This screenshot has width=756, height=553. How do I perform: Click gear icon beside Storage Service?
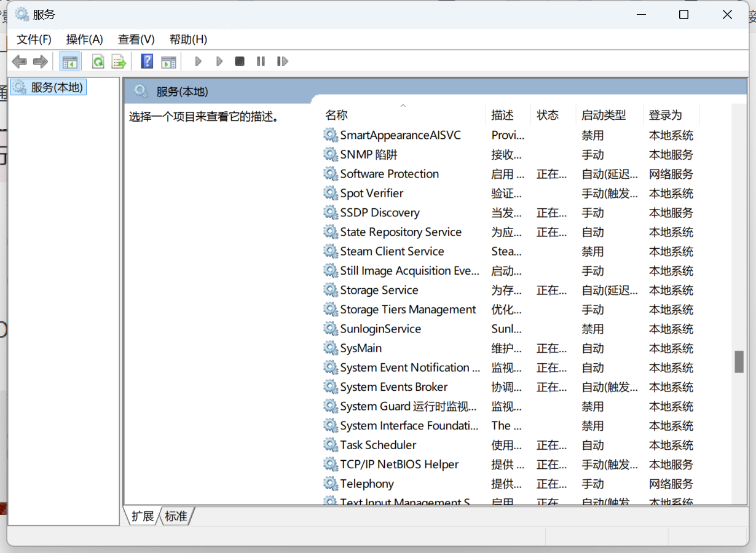tap(331, 290)
